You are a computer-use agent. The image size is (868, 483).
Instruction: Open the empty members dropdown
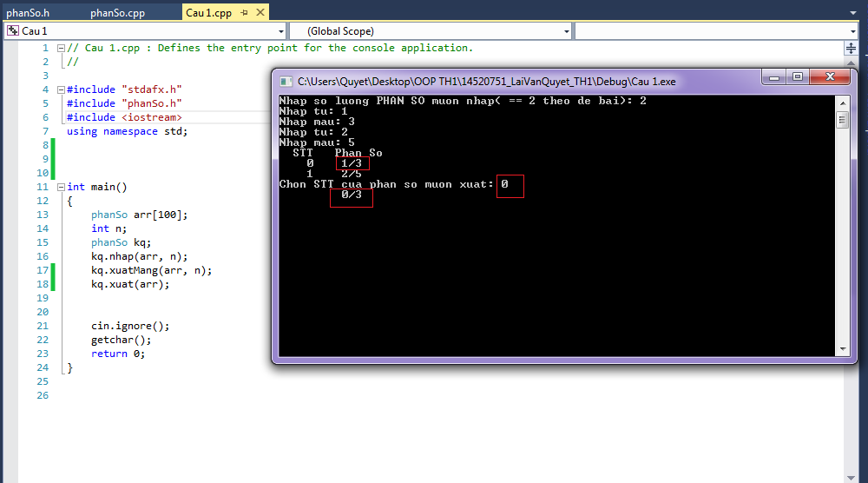tap(852, 31)
